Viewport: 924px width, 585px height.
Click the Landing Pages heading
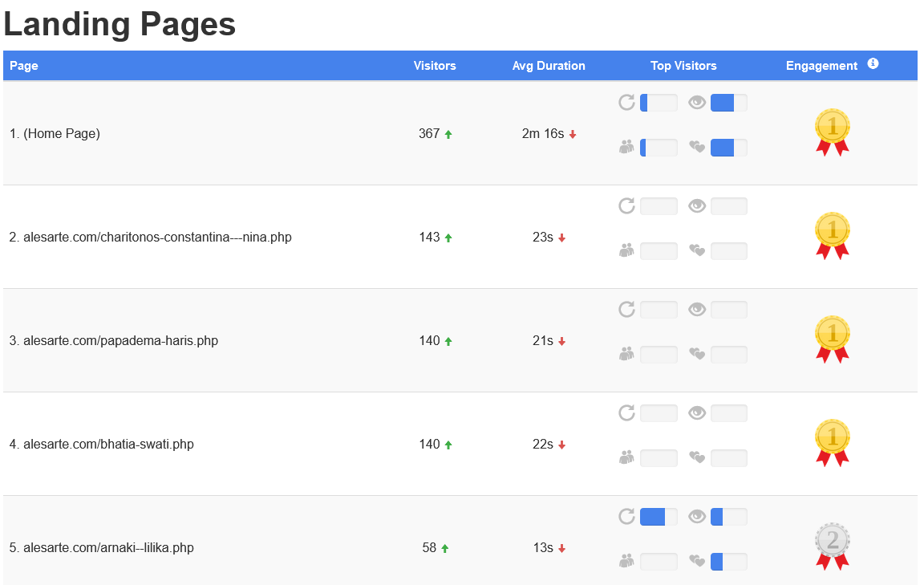coord(120,25)
